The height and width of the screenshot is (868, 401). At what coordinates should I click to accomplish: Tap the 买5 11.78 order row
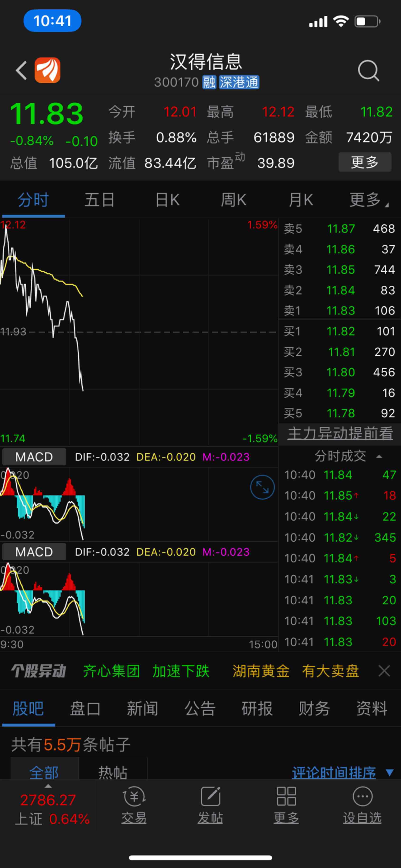point(339,413)
